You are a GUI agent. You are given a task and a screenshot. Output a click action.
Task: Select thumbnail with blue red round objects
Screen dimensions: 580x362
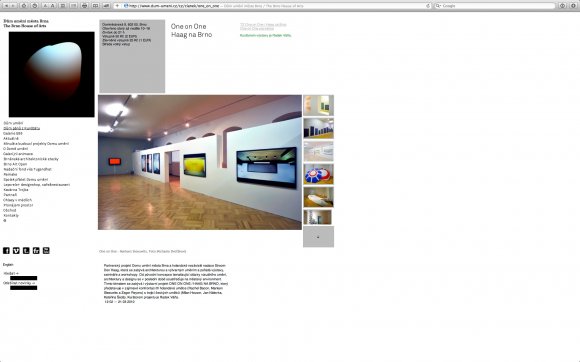[x=318, y=174]
